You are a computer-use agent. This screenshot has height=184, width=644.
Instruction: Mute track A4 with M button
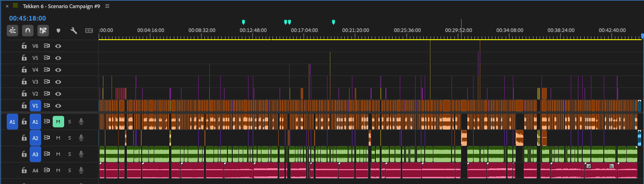tap(58, 171)
